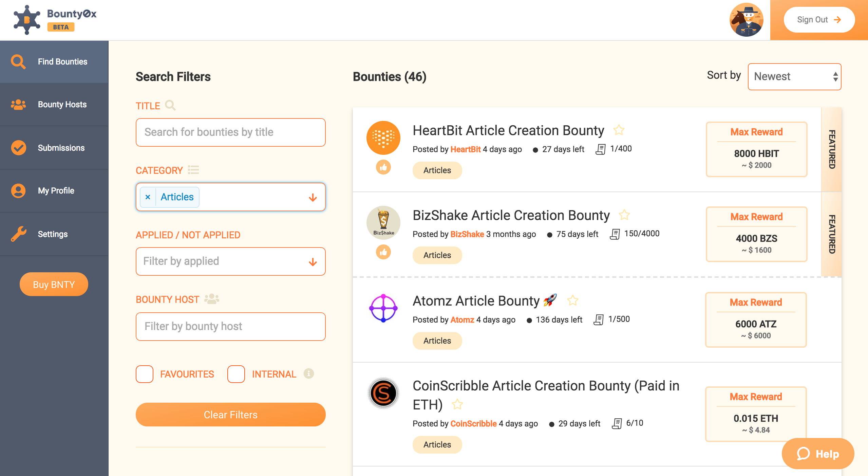The height and width of the screenshot is (476, 868).
Task: Star the Atomz Article Bounty as favorite
Action: coord(573,300)
